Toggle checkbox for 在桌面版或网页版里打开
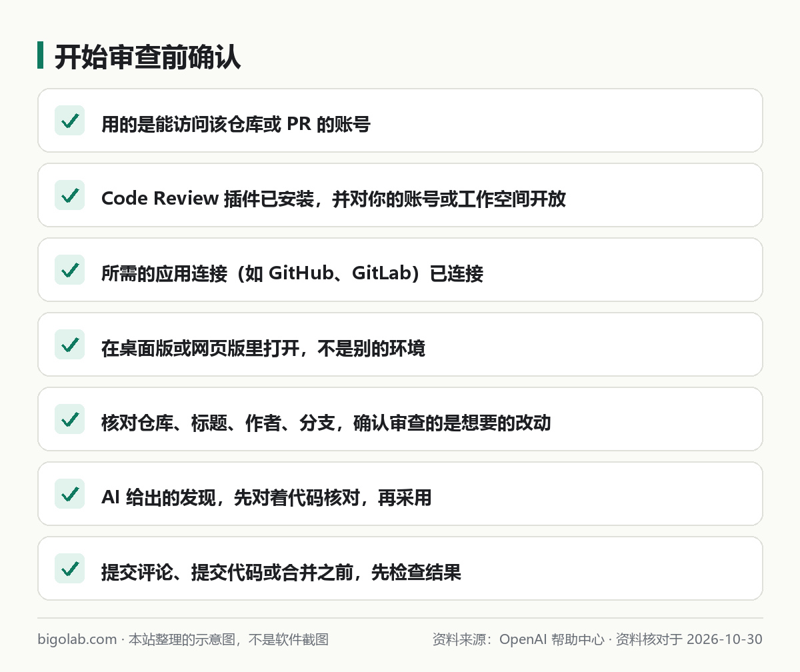This screenshot has width=800, height=672. [69, 345]
